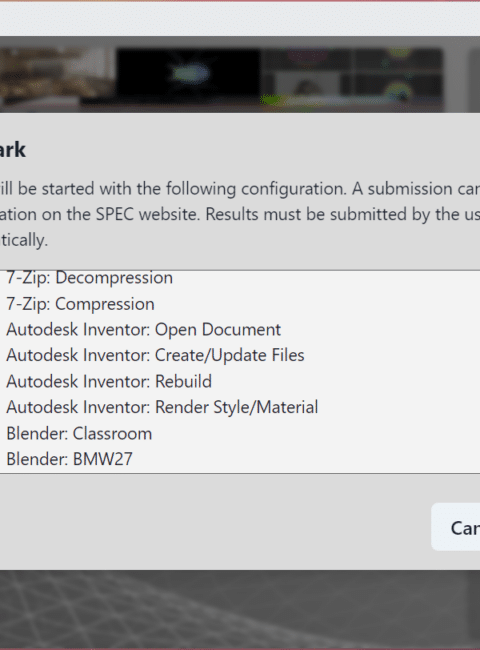The width and height of the screenshot is (480, 650).
Task: Click the black thumbnail with teal shape
Action: click(189, 75)
